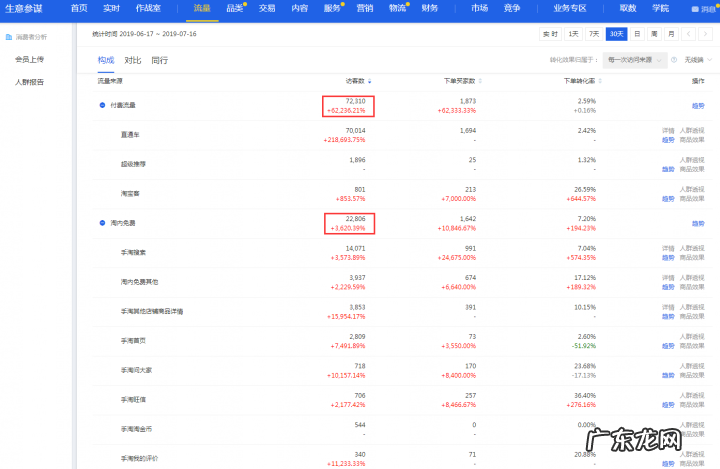Collapse the 淘内免费 row circle icon
This screenshot has height=469, width=720.
(102, 223)
